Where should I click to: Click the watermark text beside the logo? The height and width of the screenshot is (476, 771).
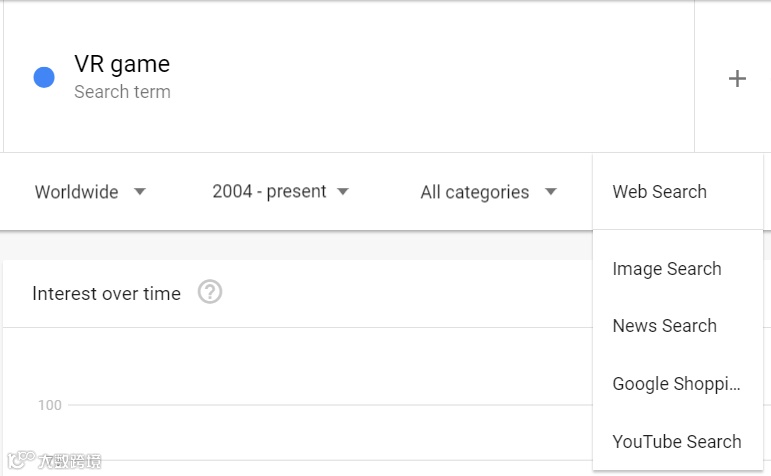click(68, 462)
